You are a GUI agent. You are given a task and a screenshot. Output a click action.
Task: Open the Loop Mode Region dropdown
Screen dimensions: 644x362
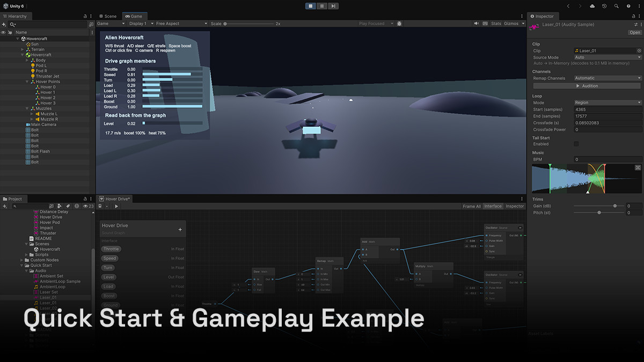click(x=608, y=102)
